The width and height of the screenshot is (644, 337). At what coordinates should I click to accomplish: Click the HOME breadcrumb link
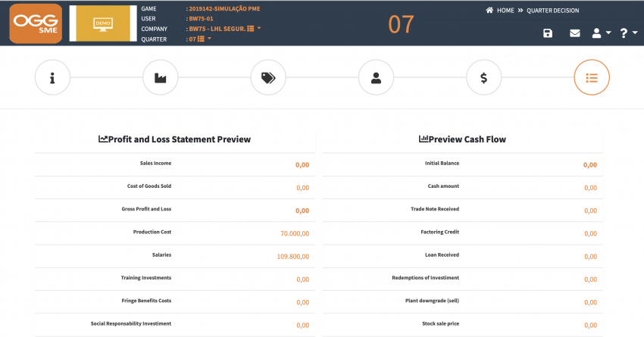click(x=505, y=11)
